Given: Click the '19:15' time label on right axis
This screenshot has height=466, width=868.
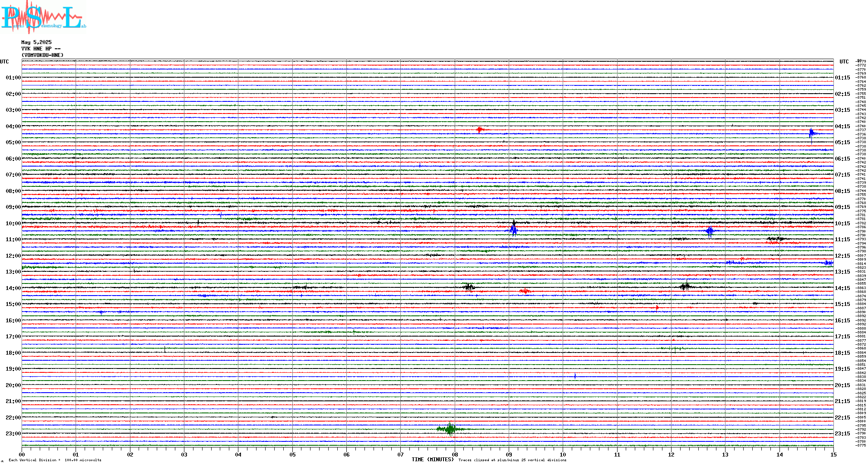Looking at the screenshot, I should (x=842, y=369).
